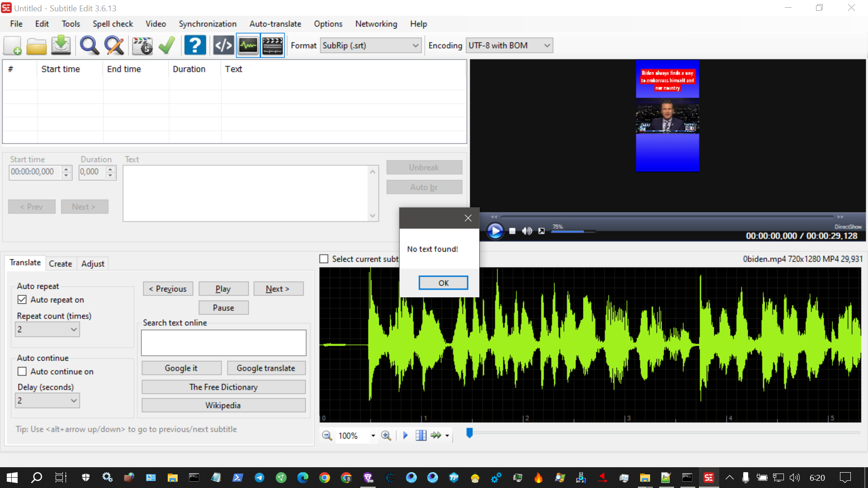Open the Auto-translate menu
868x488 pixels.
click(x=275, y=23)
